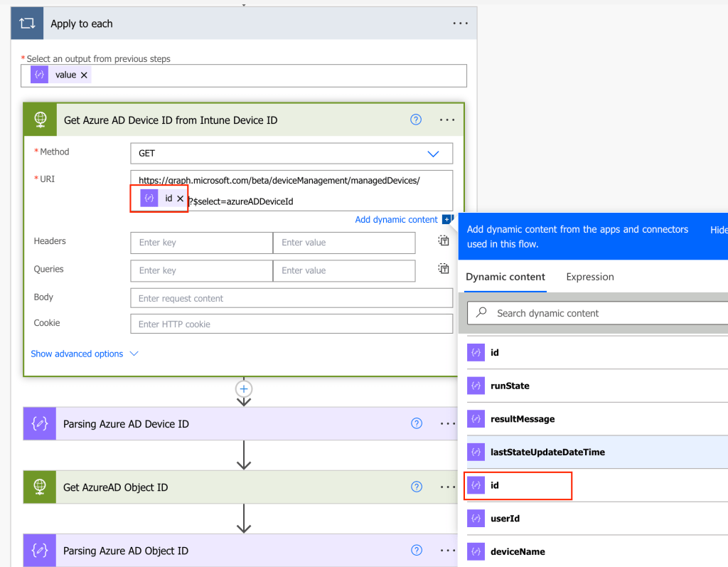
Task: Select the Dynamic content tab
Action: pyautogui.click(x=505, y=277)
